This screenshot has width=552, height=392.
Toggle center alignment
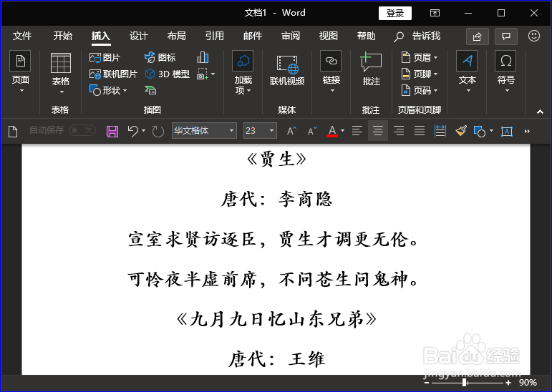pos(378,131)
